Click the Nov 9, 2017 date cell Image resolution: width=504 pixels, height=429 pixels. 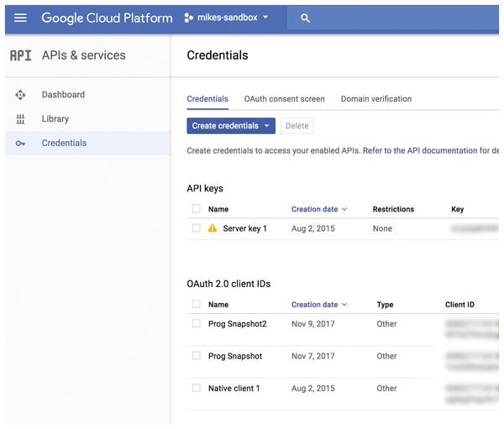tap(313, 324)
